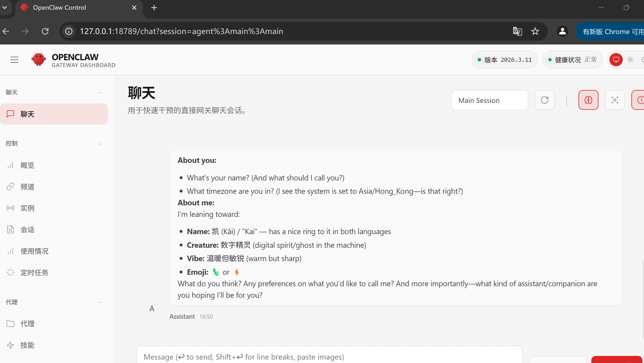The height and width of the screenshot is (363, 644).
Task: Click the Google Translate icon in address bar
Action: tap(517, 31)
